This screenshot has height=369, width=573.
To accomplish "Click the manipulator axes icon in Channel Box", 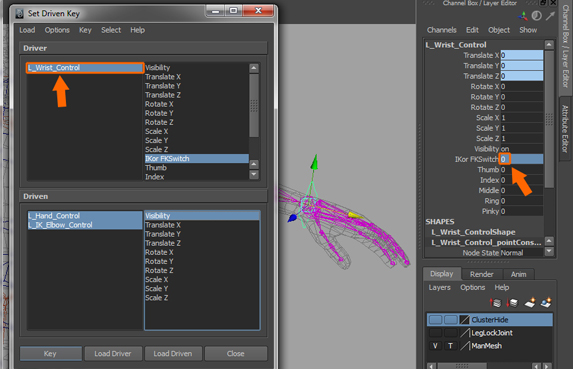I will (523, 16).
